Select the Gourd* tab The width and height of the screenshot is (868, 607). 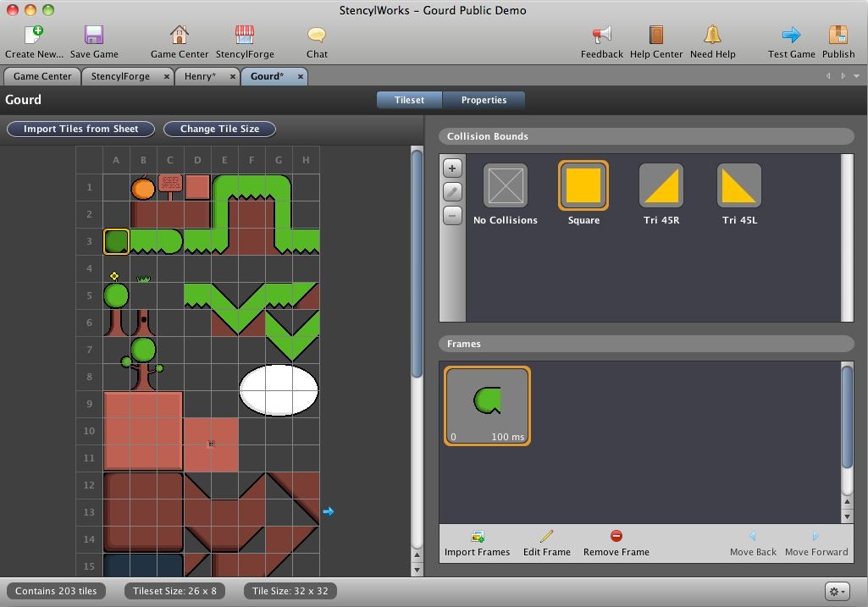coord(266,76)
